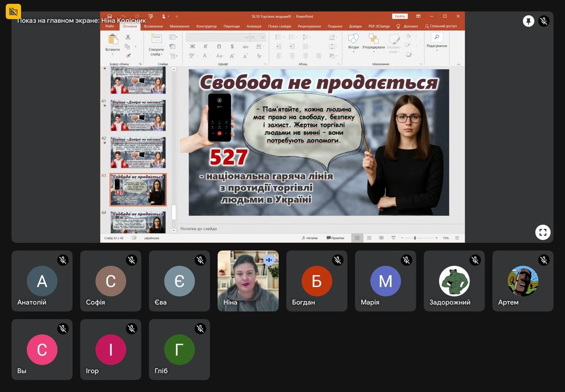Open the Фігури shapes gallery

(353, 38)
